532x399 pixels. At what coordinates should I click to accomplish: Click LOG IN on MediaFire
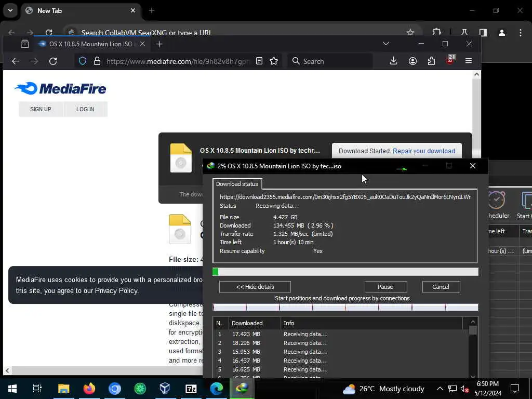coord(85,109)
